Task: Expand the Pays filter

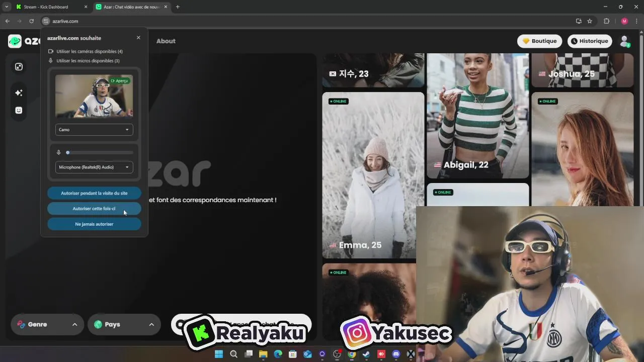Action: [x=124, y=324]
